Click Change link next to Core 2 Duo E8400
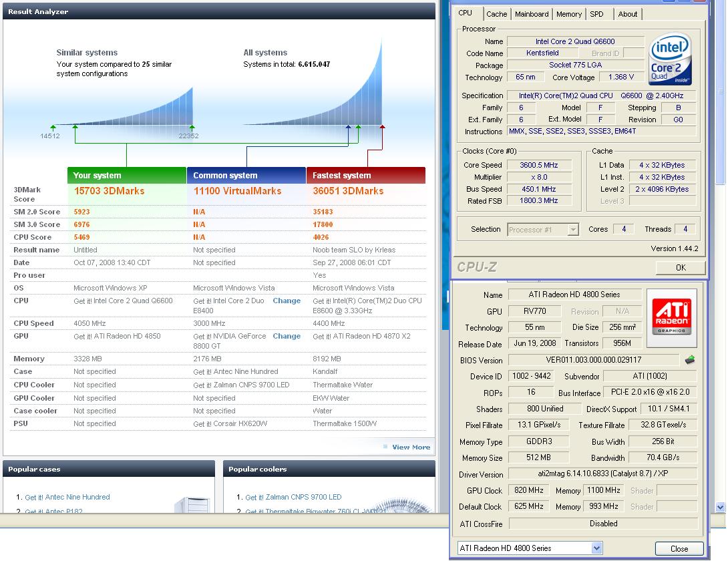Screen dimensions: 728x561 pos(287,301)
